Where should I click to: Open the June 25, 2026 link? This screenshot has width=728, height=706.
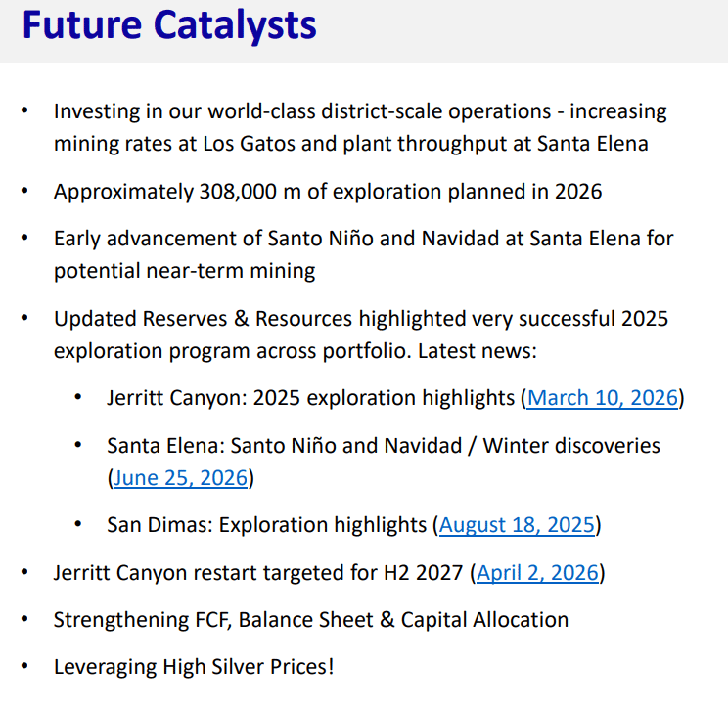[x=180, y=478]
